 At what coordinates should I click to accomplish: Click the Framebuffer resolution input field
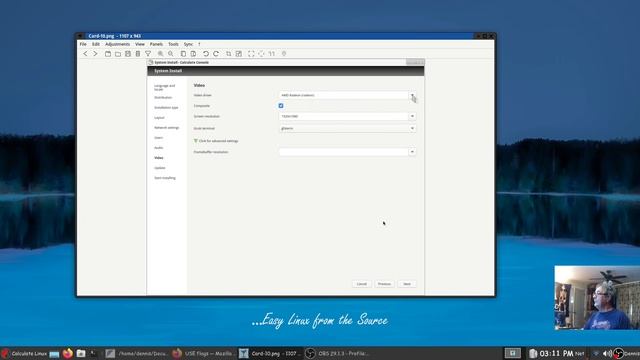344,152
